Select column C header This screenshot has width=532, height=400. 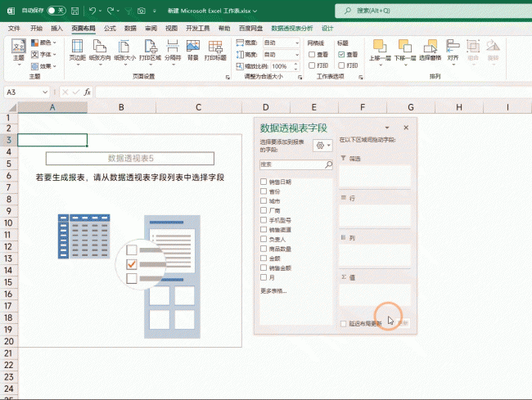[199, 107]
